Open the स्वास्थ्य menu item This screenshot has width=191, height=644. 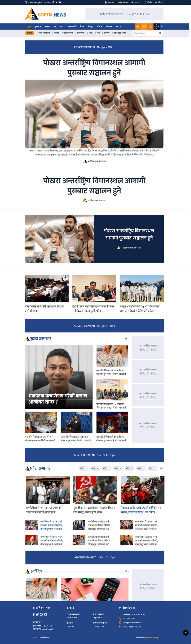pyautogui.click(x=47, y=27)
